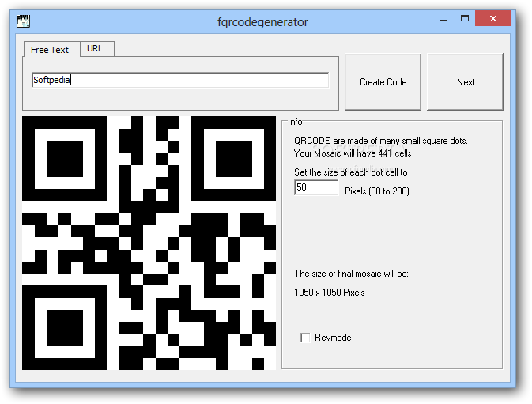Image resolution: width=532 pixels, height=404 pixels.
Task: Click the Next button
Action: (465, 81)
